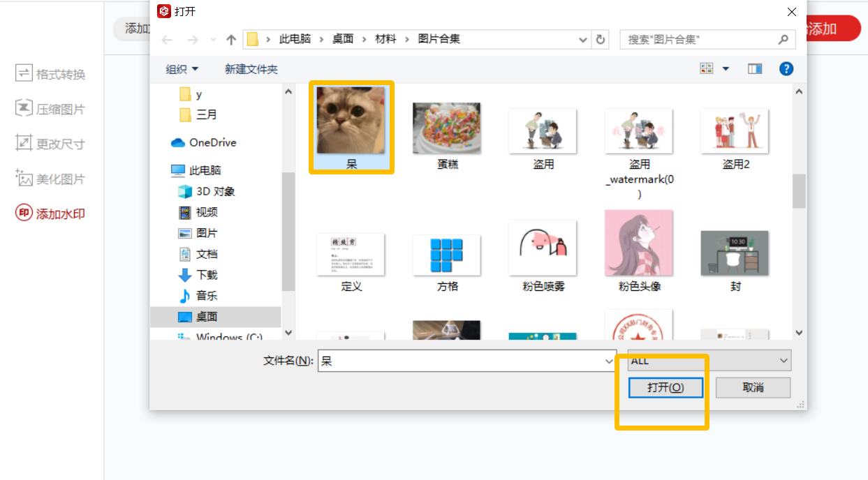Select the 封 image file
The image size is (868, 480).
pyautogui.click(x=735, y=262)
